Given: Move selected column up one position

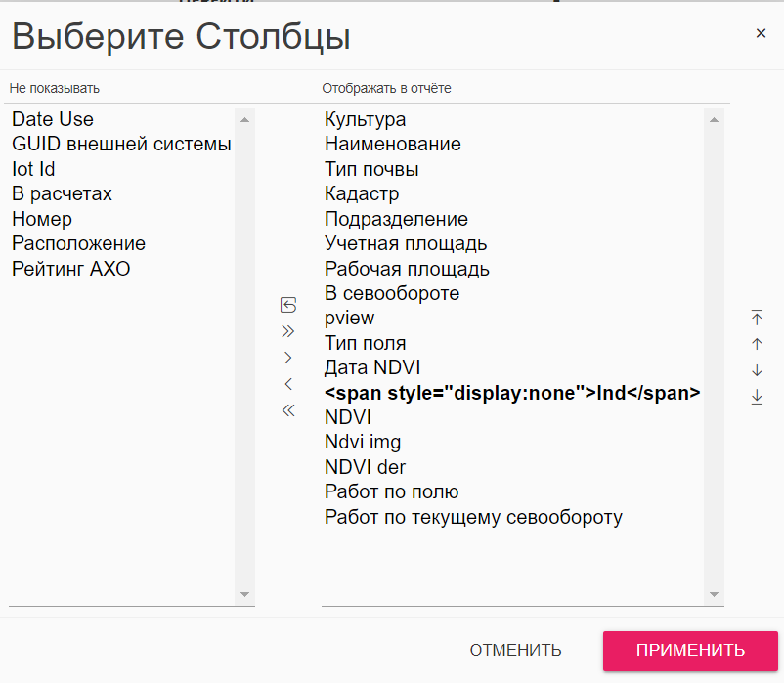Looking at the screenshot, I should [757, 344].
